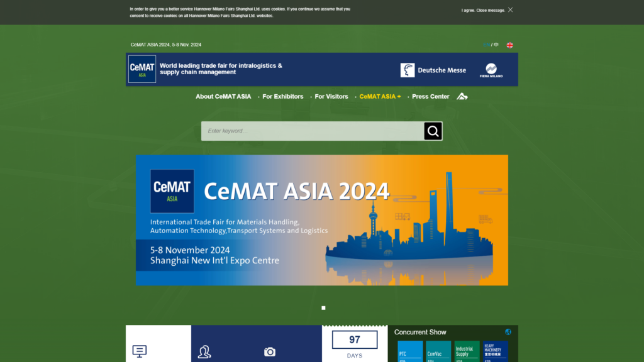The image size is (644, 362).
Task: Open the PTC ASIA show tile
Action: pyautogui.click(x=410, y=351)
